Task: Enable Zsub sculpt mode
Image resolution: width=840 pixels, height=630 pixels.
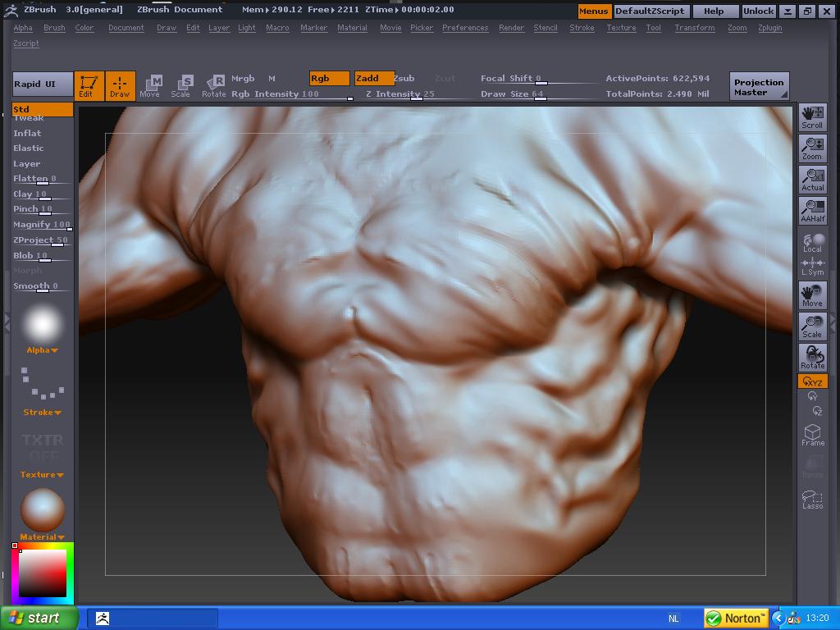Action: click(x=404, y=78)
